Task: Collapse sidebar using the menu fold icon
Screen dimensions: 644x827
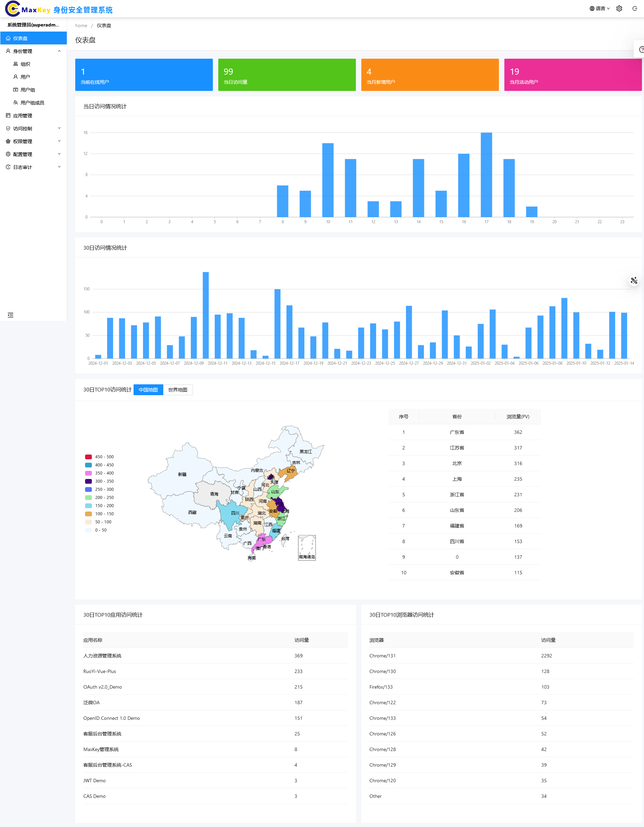Action: 11,315
